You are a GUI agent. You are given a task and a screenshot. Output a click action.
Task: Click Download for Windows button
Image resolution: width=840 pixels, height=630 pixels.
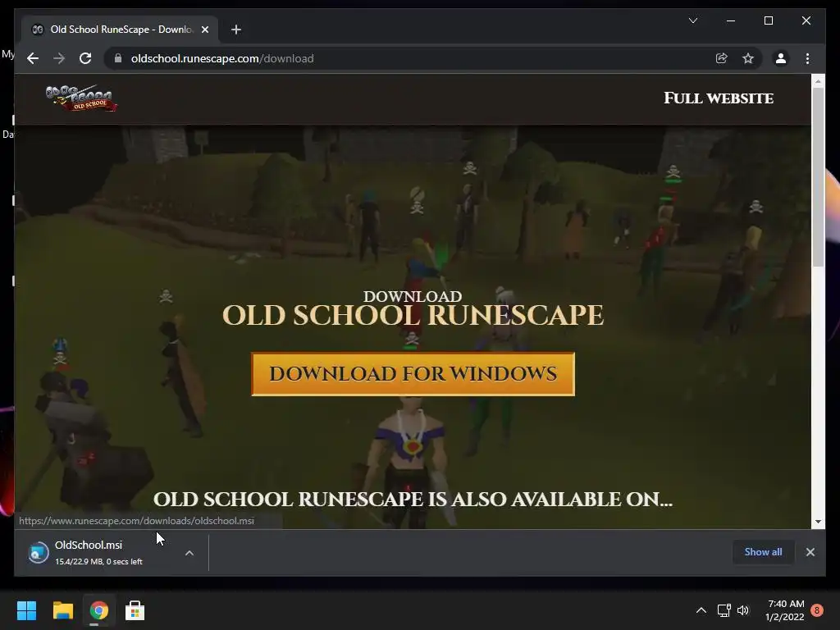[413, 374]
